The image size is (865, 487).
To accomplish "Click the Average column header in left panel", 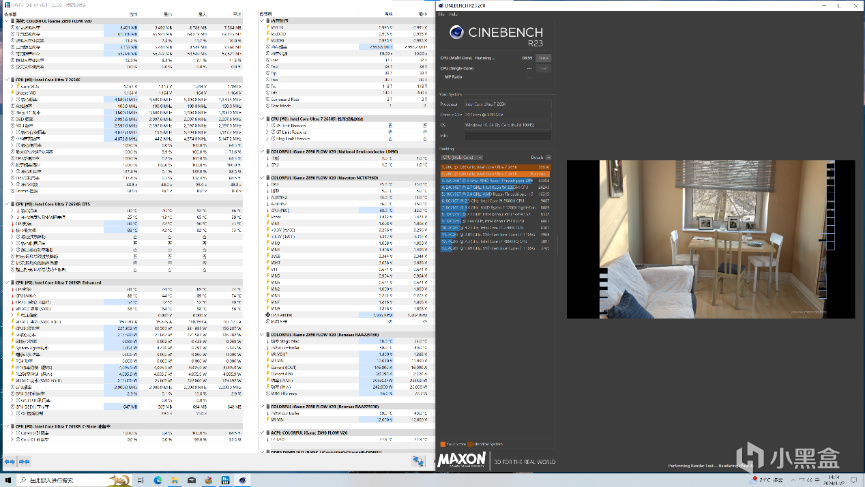I will (x=236, y=14).
